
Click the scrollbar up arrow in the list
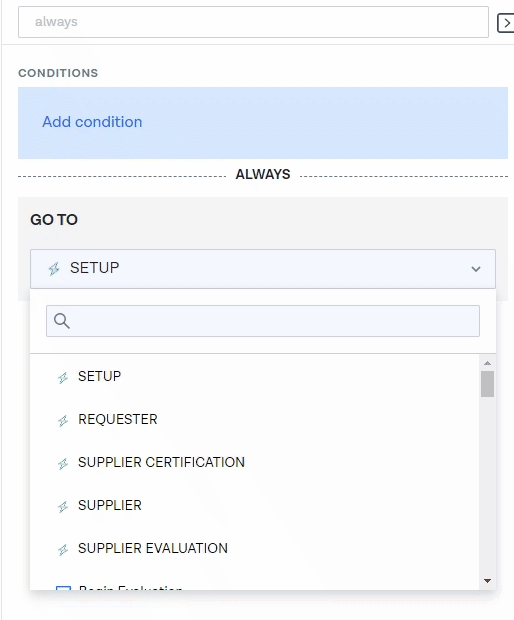pos(488,363)
